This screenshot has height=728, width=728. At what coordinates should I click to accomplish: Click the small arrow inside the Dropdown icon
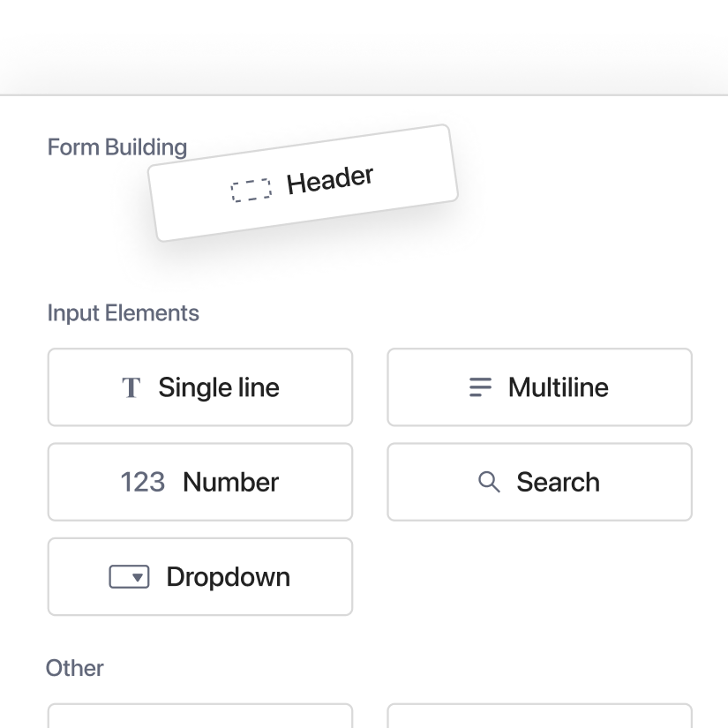[x=138, y=578]
